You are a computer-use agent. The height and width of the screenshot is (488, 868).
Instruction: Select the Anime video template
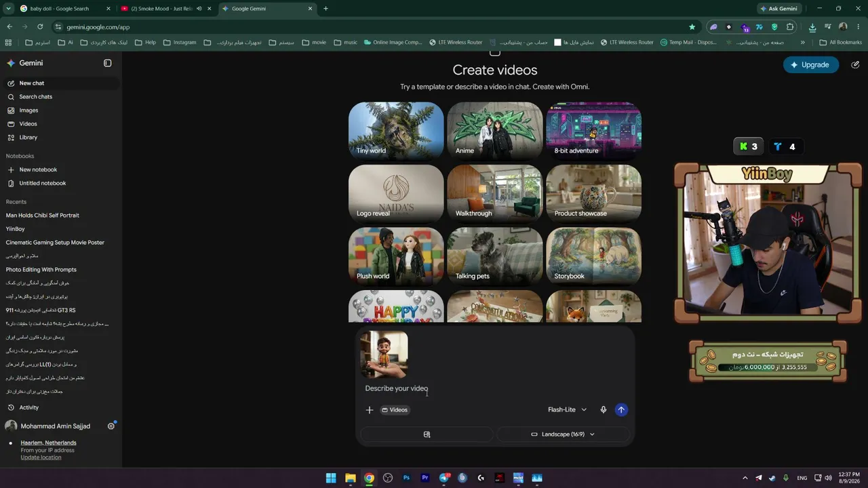pyautogui.click(x=495, y=131)
